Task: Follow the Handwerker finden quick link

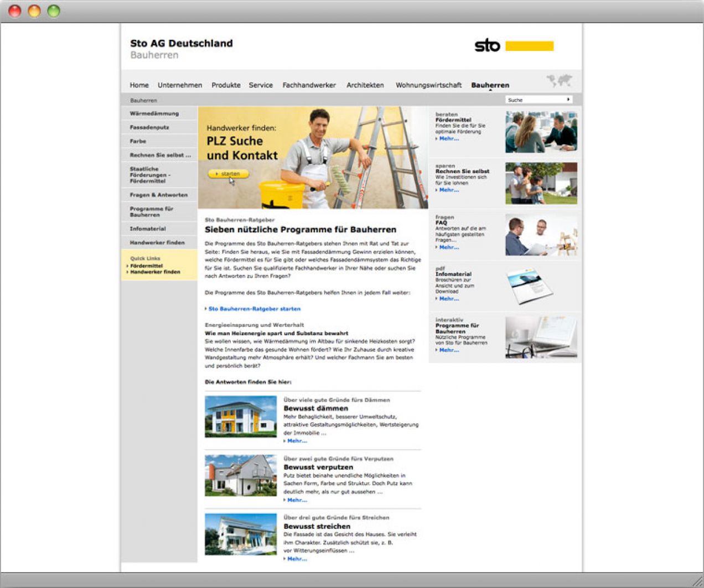Action: point(155,272)
